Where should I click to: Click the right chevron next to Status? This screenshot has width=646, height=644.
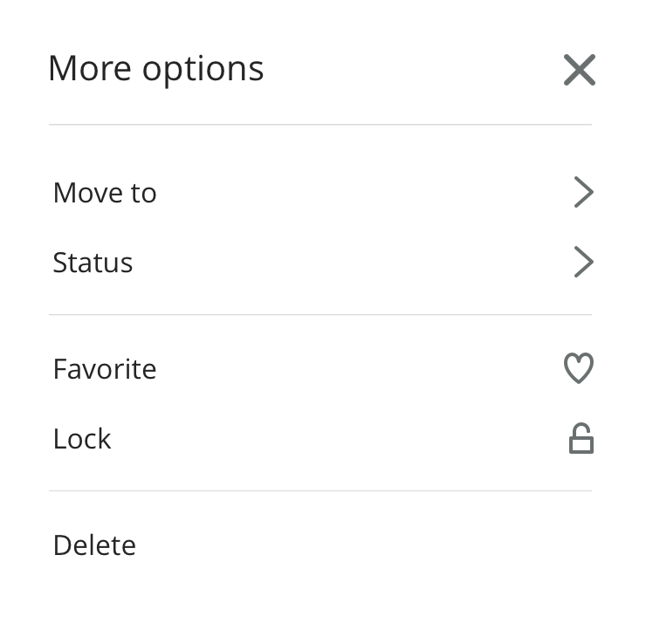tap(583, 262)
